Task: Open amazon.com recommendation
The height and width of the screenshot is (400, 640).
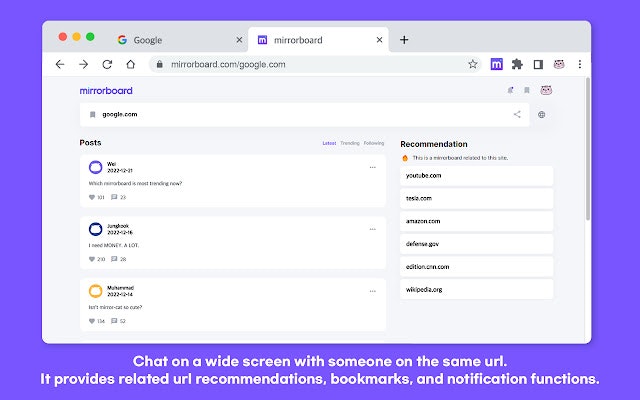Action: [x=476, y=222]
